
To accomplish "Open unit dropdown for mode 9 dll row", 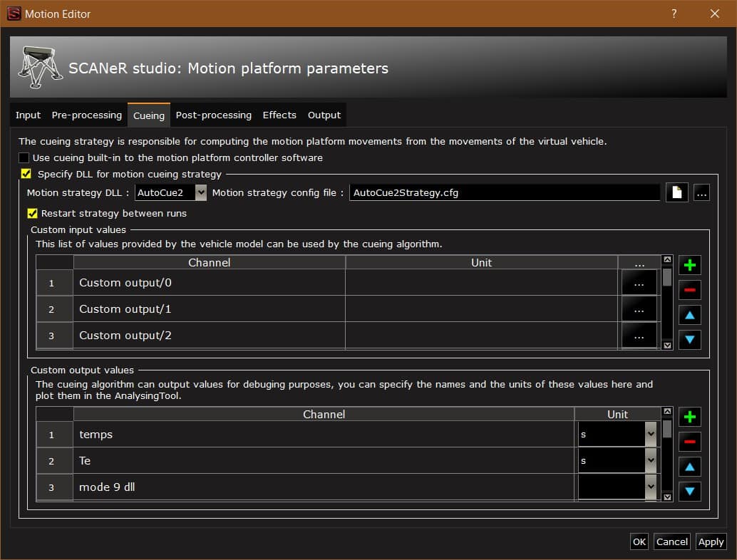I will point(651,487).
